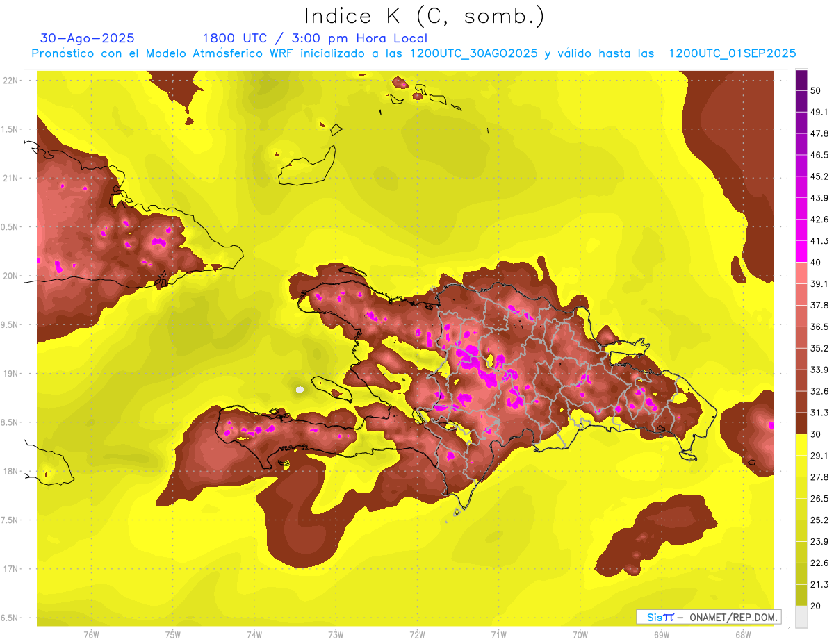Click the legend value "26.5"

pyautogui.click(x=819, y=499)
